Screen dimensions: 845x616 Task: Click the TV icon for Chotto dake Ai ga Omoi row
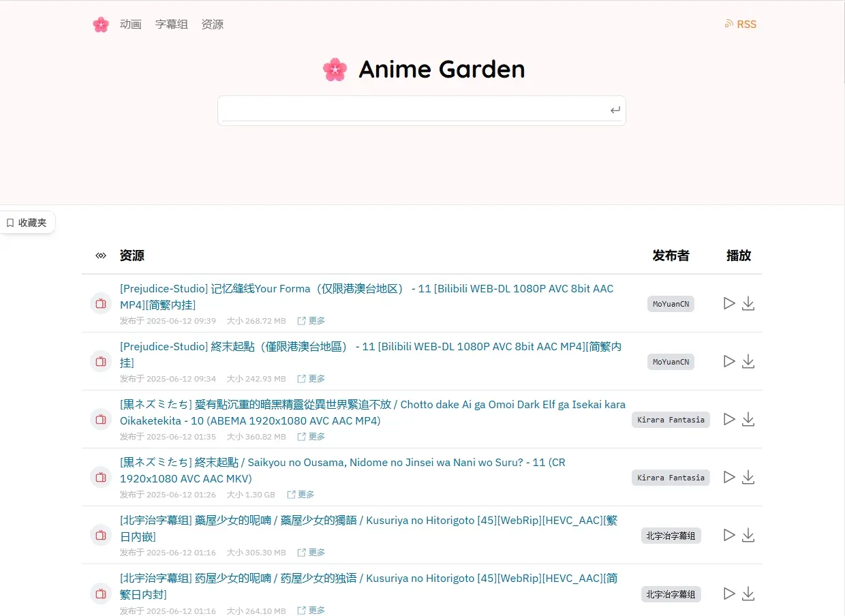coord(101,419)
